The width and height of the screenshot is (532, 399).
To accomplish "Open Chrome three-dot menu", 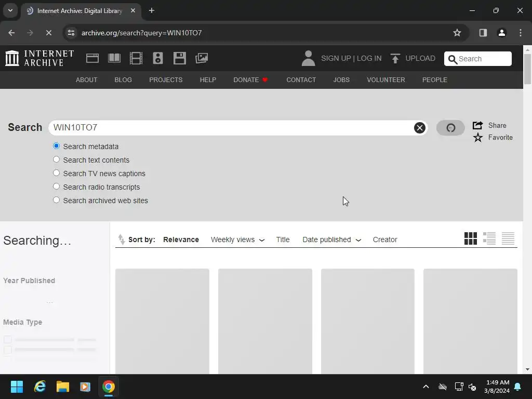I will tap(520, 33).
